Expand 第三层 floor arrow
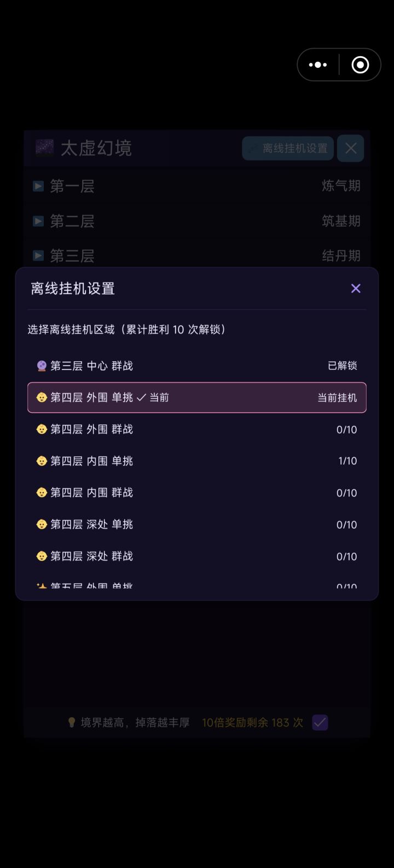 [38, 255]
